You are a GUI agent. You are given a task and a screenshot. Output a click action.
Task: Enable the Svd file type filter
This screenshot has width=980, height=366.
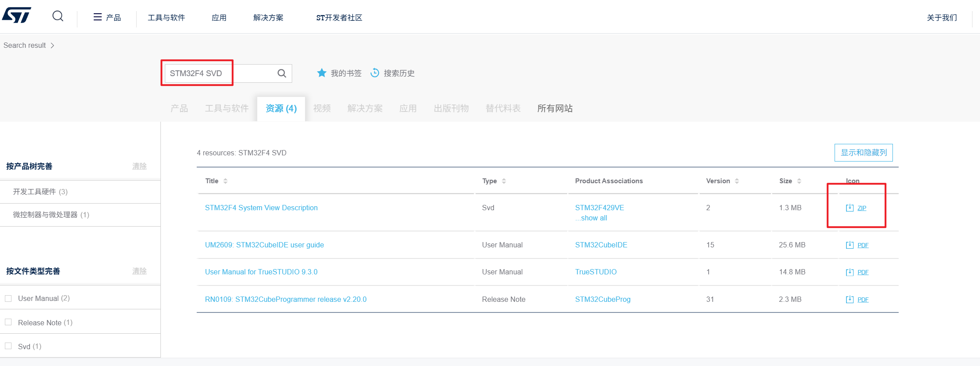click(8, 346)
